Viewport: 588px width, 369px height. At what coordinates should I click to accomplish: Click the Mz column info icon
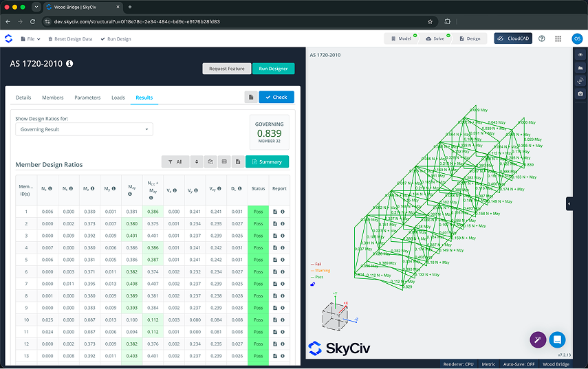tap(92, 189)
